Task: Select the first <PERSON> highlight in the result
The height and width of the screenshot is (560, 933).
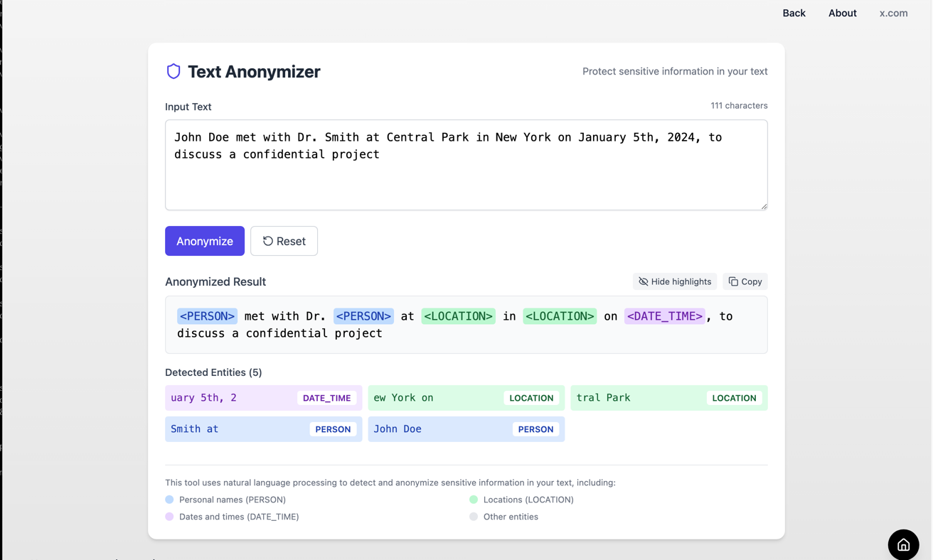Action: 207,316
